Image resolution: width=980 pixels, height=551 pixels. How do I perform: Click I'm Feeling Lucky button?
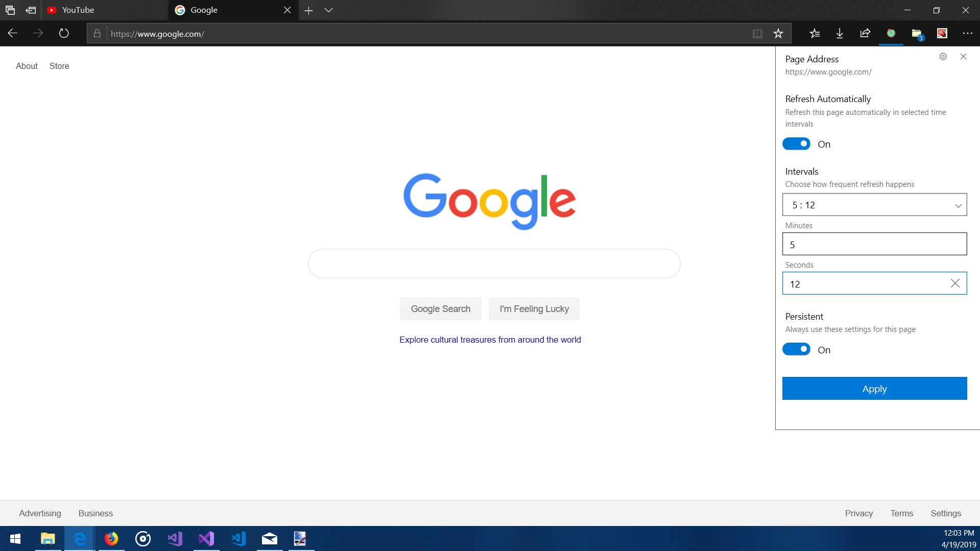534,309
